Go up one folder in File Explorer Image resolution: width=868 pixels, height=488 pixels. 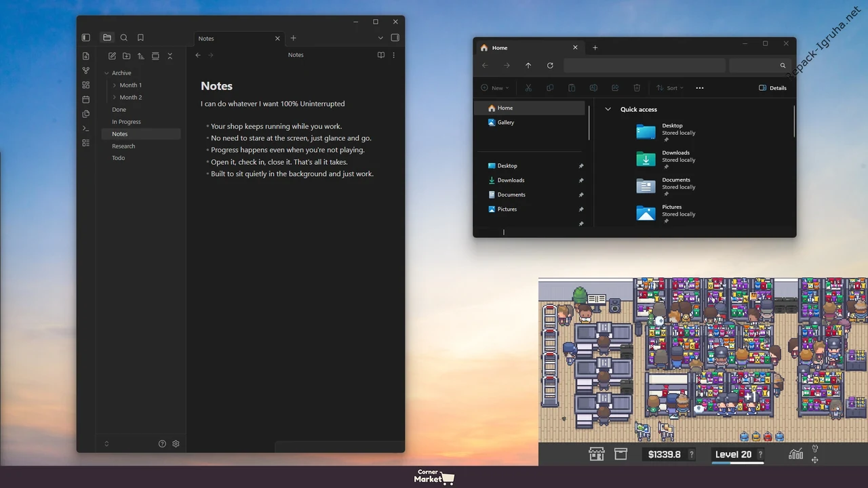pyautogui.click(x=528, y=66)
